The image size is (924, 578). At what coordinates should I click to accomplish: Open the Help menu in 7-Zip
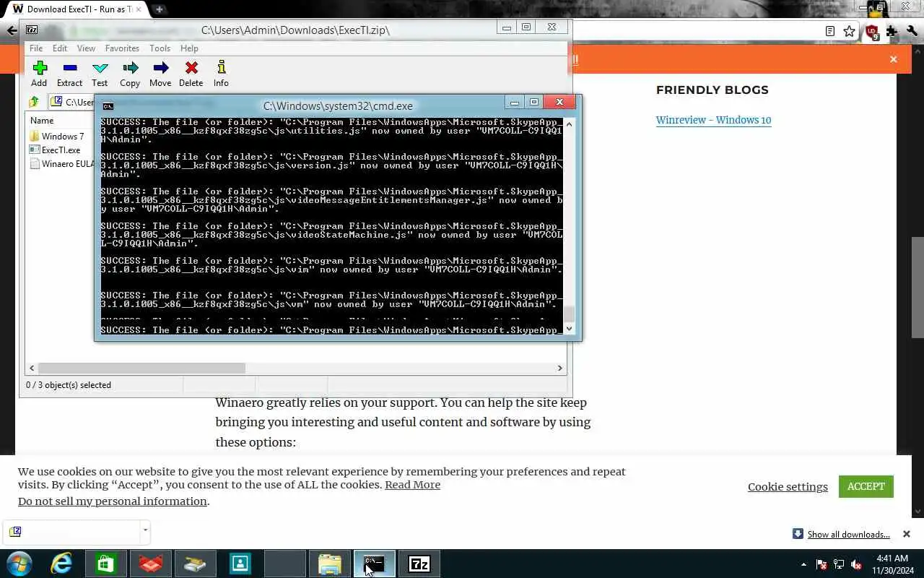pyautogui.click(x=189, y=48)
